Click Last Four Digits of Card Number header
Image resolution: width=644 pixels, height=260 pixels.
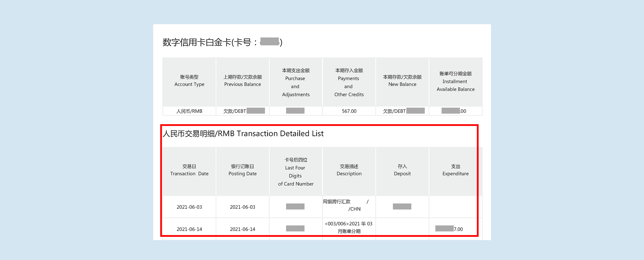pos(295,172)
